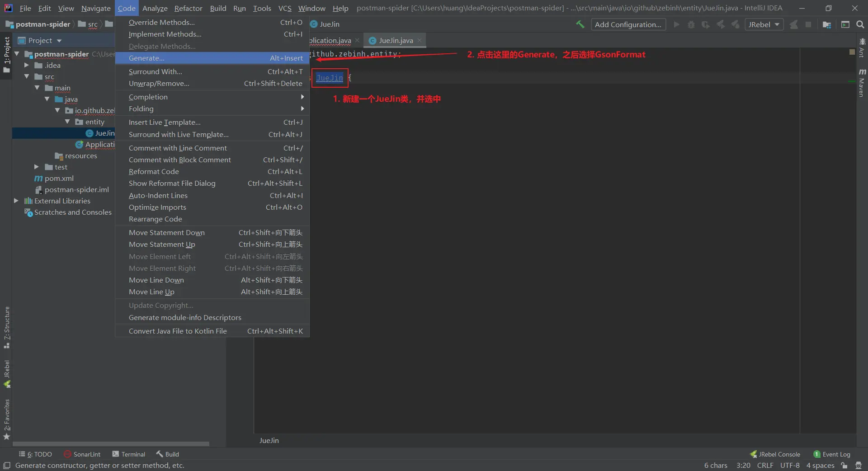Screen dimensions: 868x471
Task: Open the Ant tool window
Action: (862, 48)
